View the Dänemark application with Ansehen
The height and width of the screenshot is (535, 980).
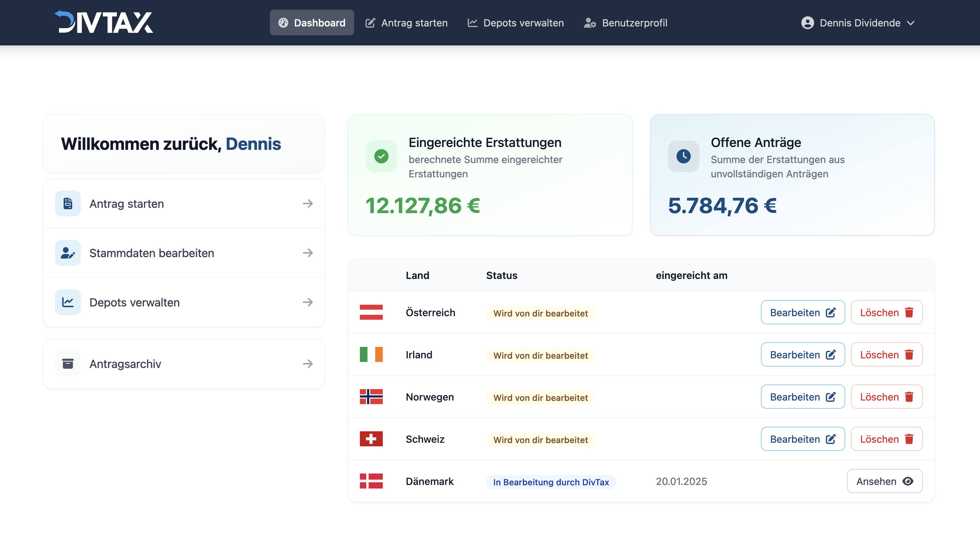(885, 482)
